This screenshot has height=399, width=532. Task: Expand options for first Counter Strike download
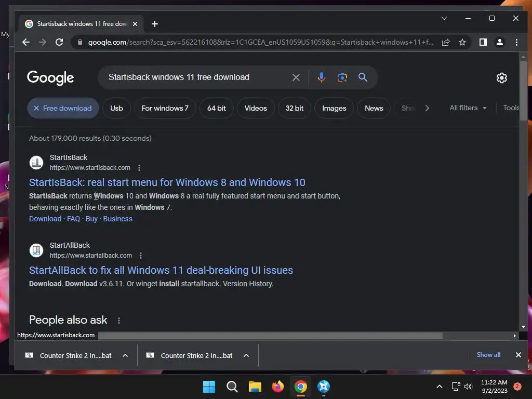coord(125,355)
